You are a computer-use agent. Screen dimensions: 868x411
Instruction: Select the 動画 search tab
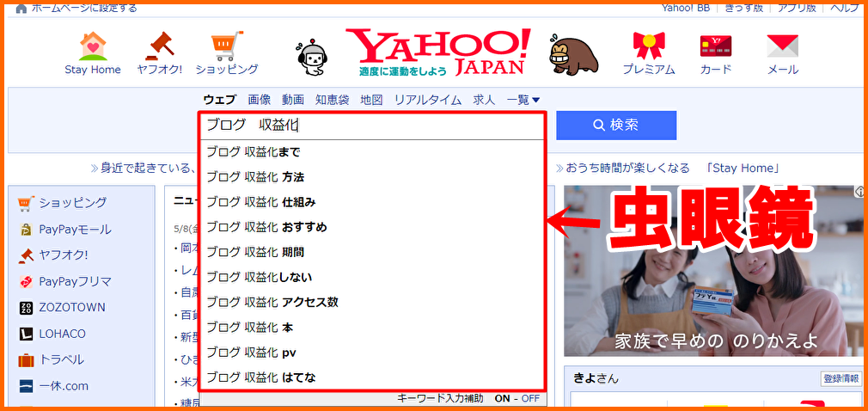[293, 101]
